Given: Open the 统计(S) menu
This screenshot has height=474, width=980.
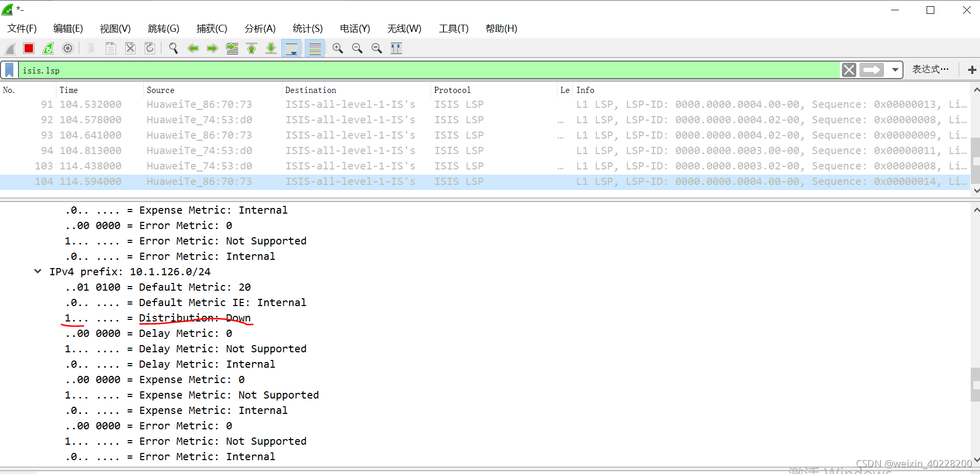Looking at the screenshot, I should (308, 29).
